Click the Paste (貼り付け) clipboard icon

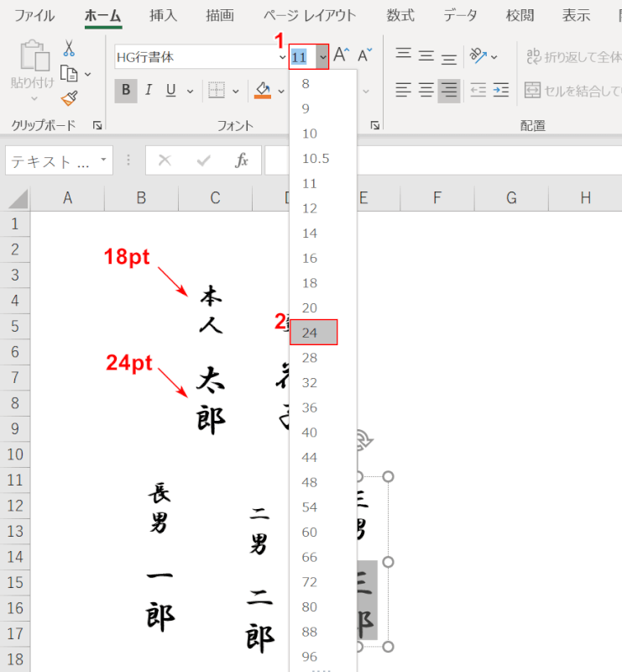(34, 55)
